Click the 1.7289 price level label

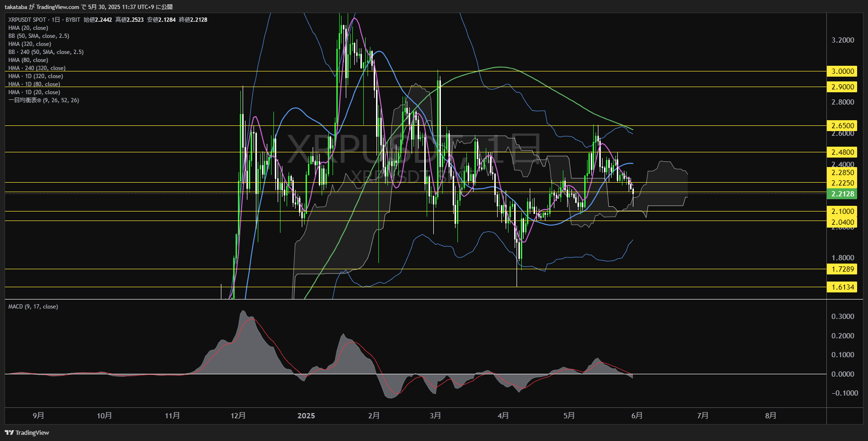[x=842, y=269]
